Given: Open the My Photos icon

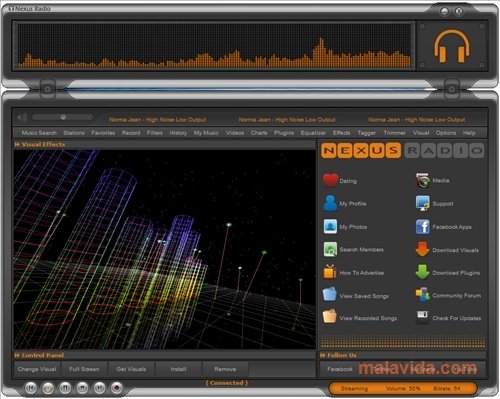Looking at the screenshot, I should [x=330, y=227].
